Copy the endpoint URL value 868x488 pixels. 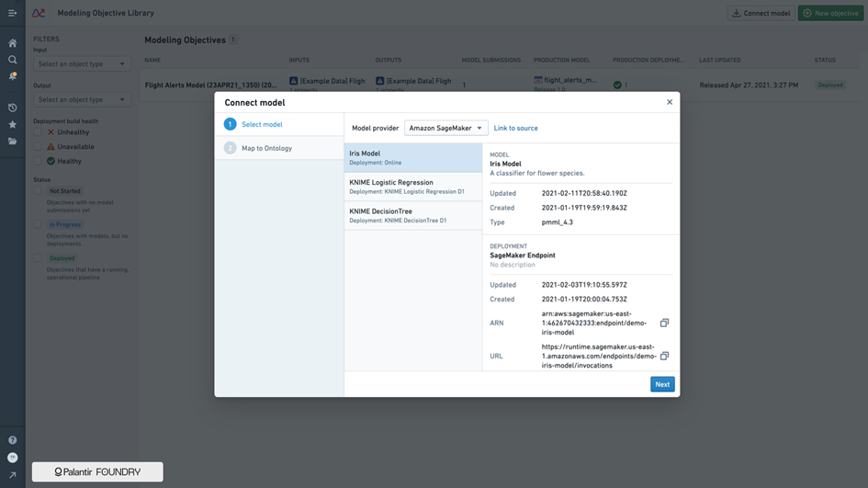[x=664, y=357]
